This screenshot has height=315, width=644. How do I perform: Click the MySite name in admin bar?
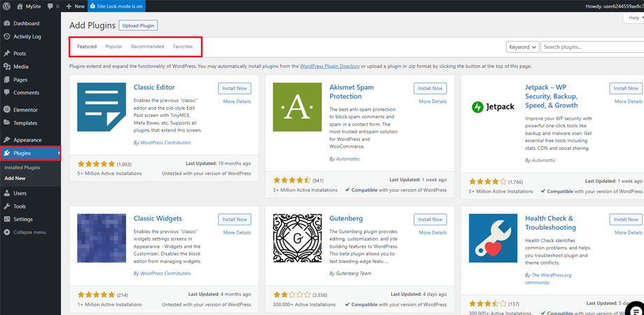34,6
